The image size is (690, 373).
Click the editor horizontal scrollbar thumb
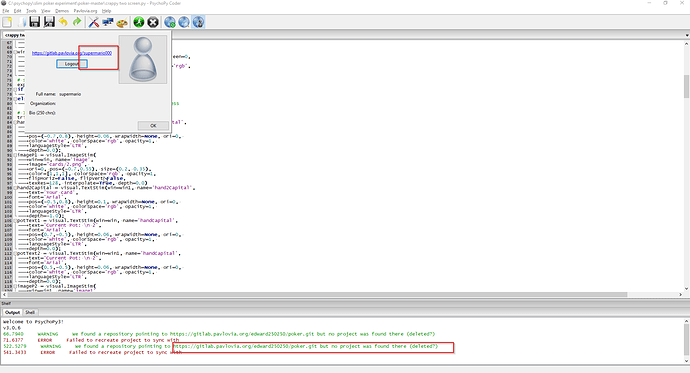pyautogui.click(x=317, y=295)
